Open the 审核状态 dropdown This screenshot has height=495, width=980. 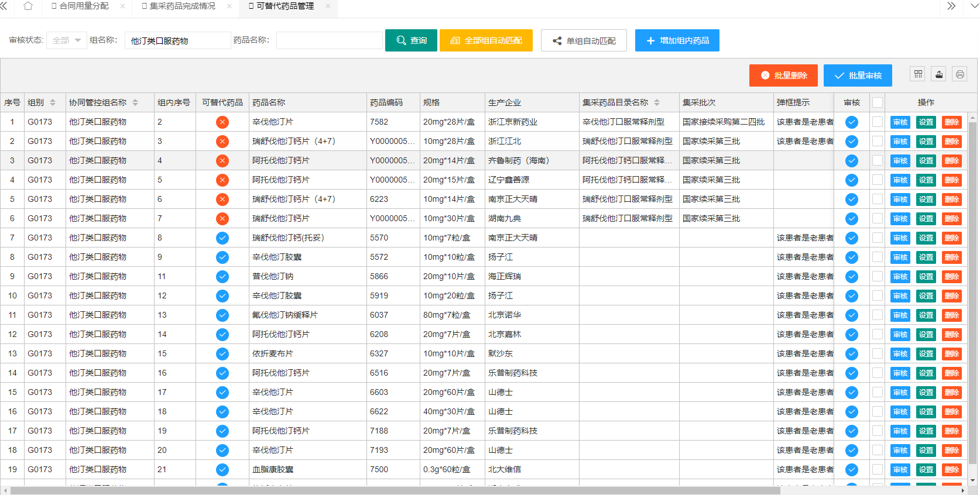67,40
